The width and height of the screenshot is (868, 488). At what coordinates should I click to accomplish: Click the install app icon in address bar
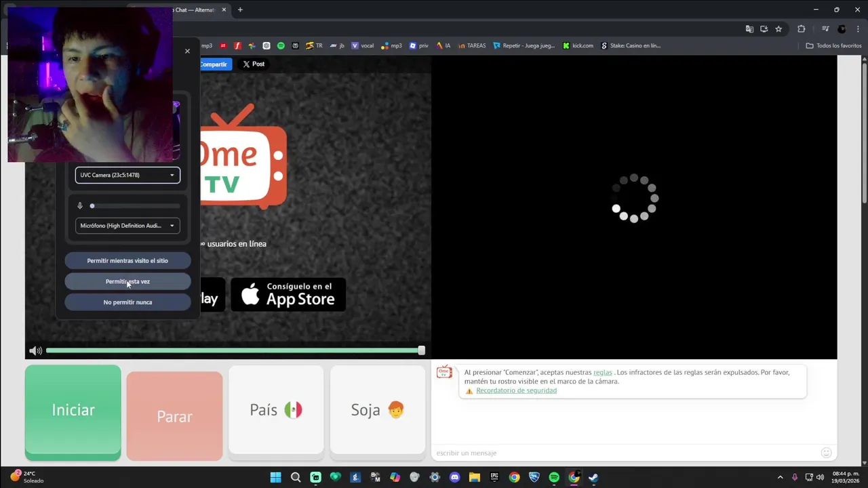(x=764, y=28)
